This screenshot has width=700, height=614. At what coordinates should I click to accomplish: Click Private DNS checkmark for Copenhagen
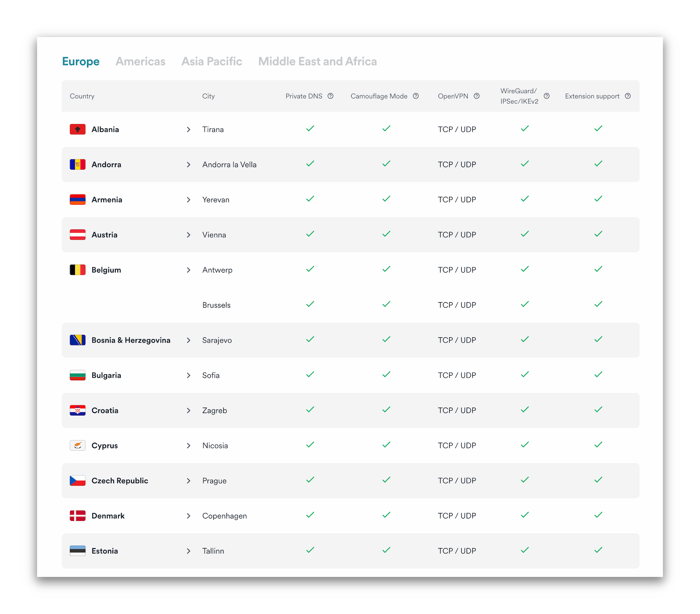click(310, 515)
